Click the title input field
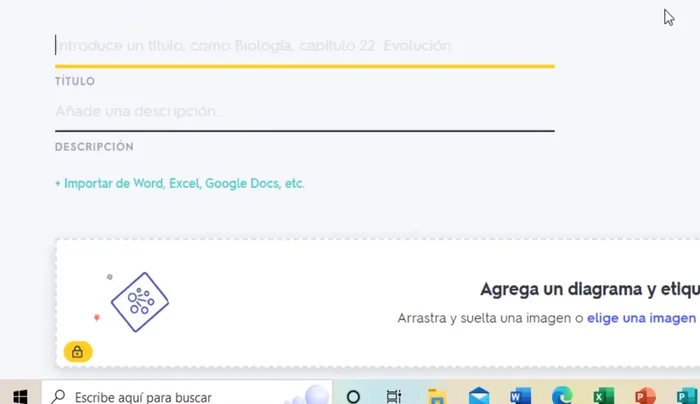The image size is (700, 404). point(304,46)
